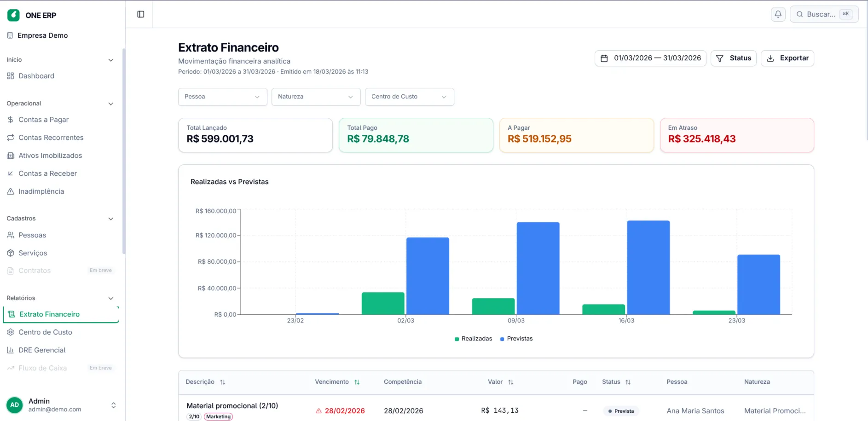Viewport: 868px width, 421px height.
Task: Open the Pessoa filter dropdown
Action: click(222, 97)
